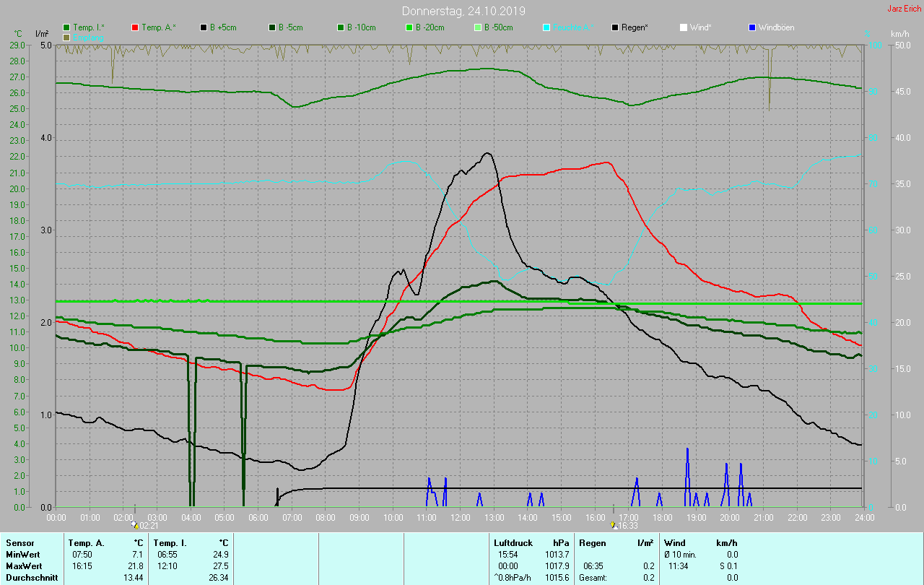Click the date title Donnerstag, 24.10.2019
Viewport: 924px width, 585px height.
pos(463,12)
